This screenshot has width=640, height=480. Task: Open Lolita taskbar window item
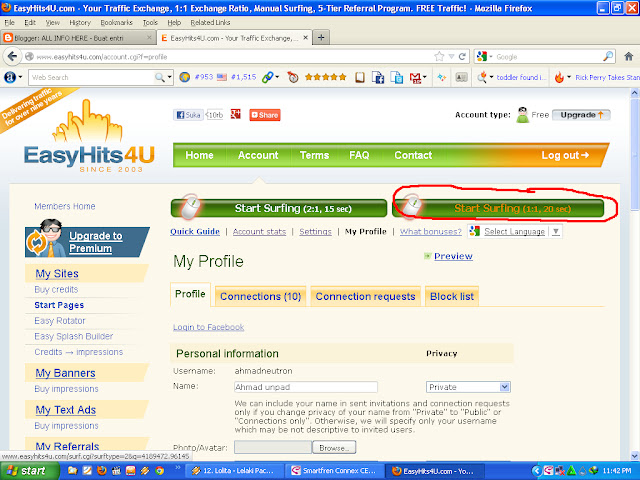click(x=234, y=471)
